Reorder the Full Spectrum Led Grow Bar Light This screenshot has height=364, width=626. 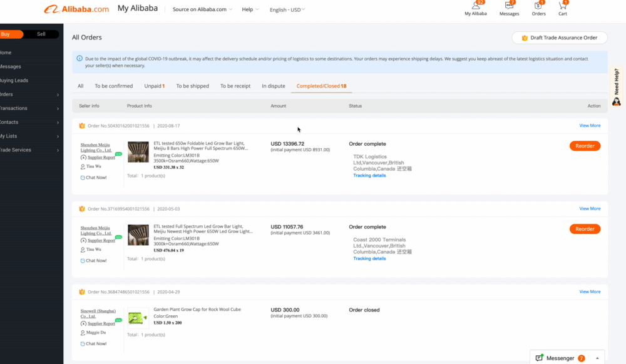point(585,230)
